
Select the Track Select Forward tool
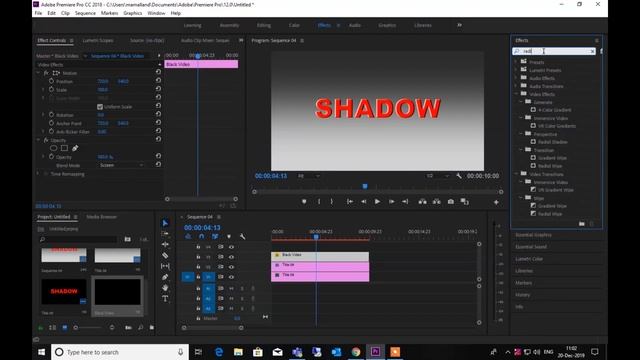click(165, 233)
